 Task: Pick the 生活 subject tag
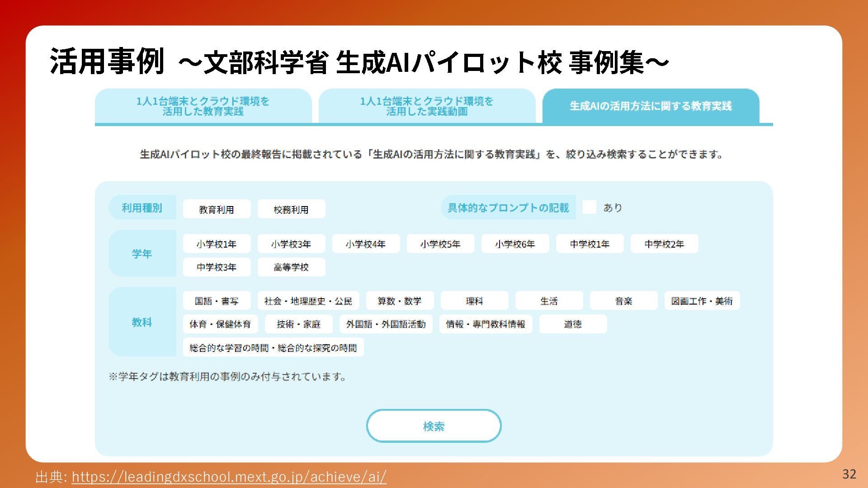click(549, 301)
